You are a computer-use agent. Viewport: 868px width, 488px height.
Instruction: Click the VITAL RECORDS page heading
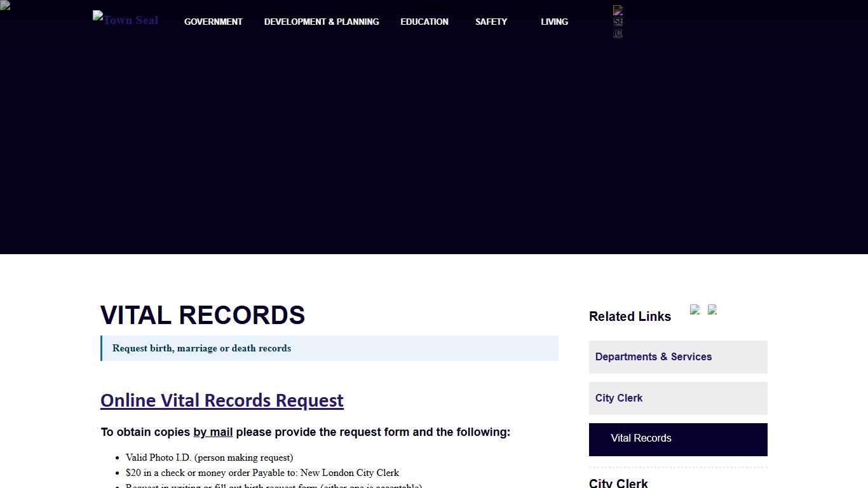click(202, 315)
